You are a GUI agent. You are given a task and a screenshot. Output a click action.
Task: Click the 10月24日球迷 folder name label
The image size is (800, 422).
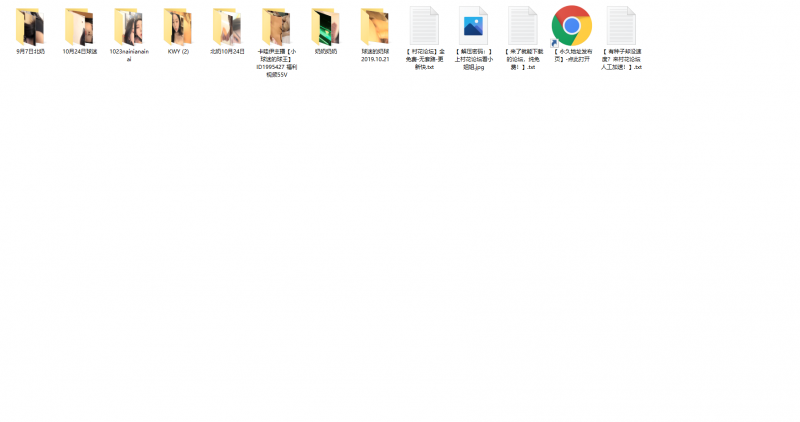click(79, 51)
